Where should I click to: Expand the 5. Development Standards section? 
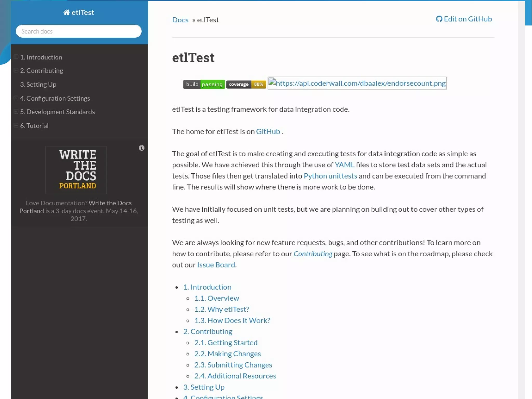(16, 112)
